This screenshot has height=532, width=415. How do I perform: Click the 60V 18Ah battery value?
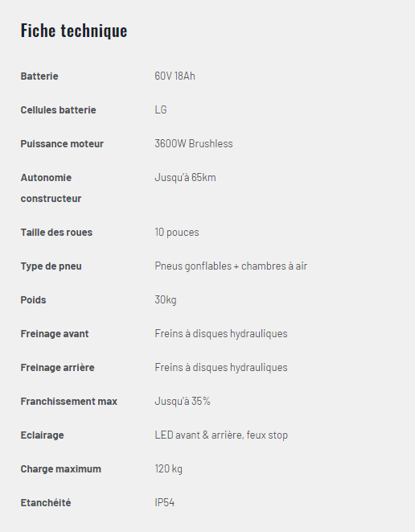[175, 76]
